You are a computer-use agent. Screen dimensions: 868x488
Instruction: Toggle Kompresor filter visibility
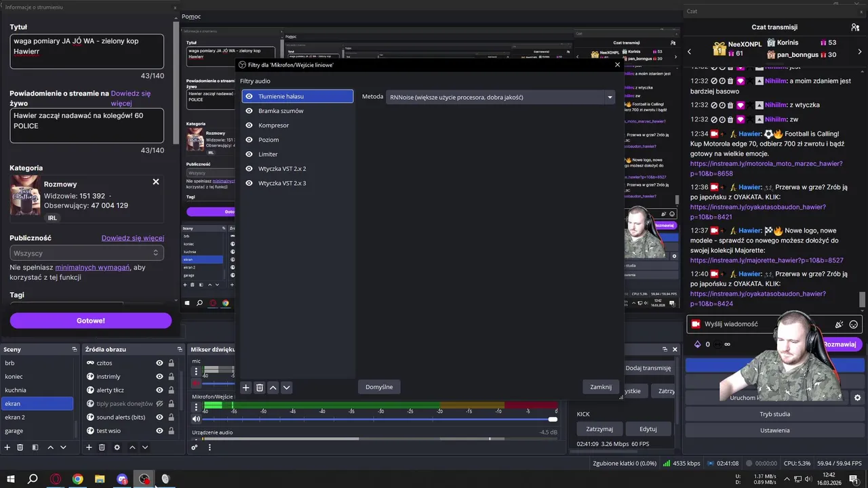tap(249, 125)
